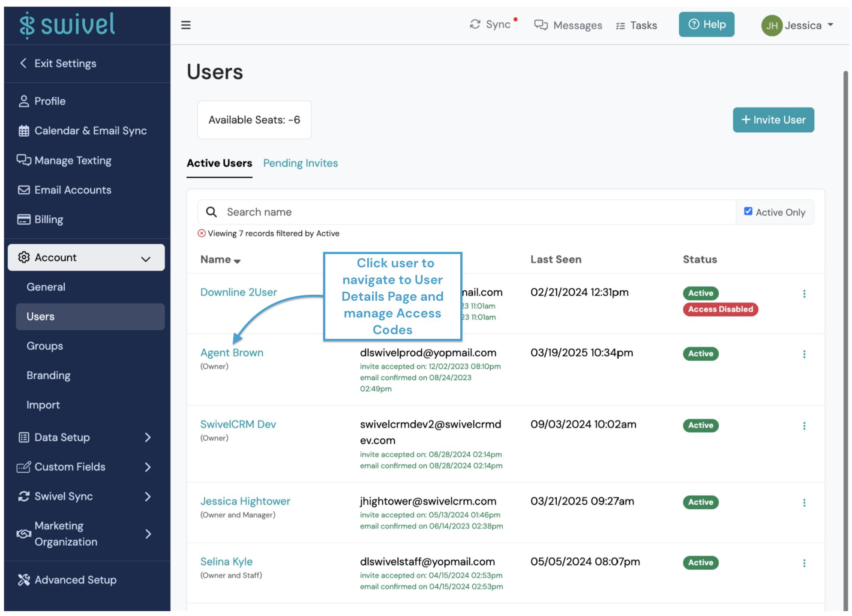Click the Access Disabled badge
This screenshot has width=852, height=616.
[x=720, y=309]
